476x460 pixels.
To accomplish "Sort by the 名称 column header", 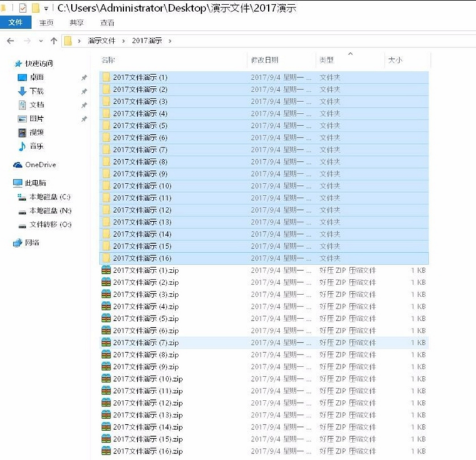I will 108,60.
